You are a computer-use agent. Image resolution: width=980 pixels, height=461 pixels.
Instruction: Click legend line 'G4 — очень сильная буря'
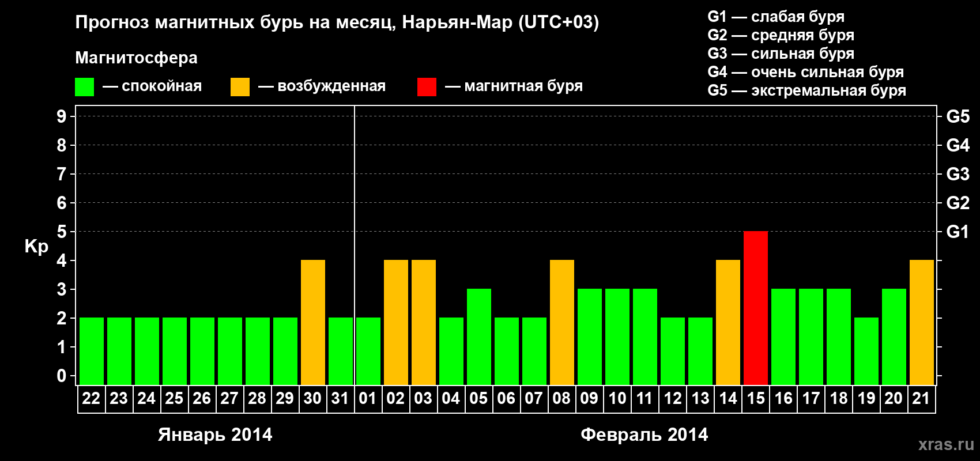click(806, 72)
